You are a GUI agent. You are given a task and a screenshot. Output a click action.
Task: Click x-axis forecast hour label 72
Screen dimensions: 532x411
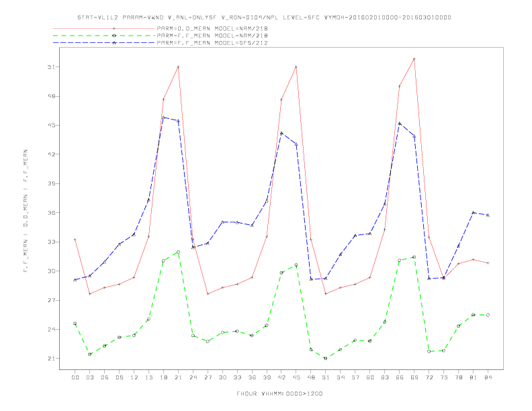tap(429, 377)
